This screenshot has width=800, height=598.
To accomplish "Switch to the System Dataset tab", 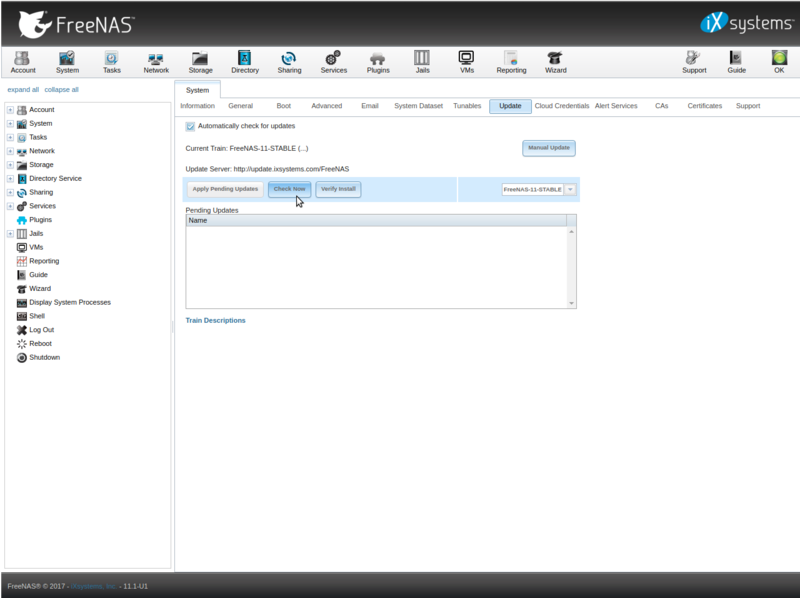I will pos(418,106).
